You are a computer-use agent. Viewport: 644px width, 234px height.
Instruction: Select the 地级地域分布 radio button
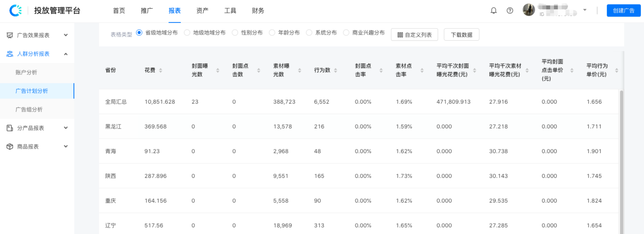187,32
